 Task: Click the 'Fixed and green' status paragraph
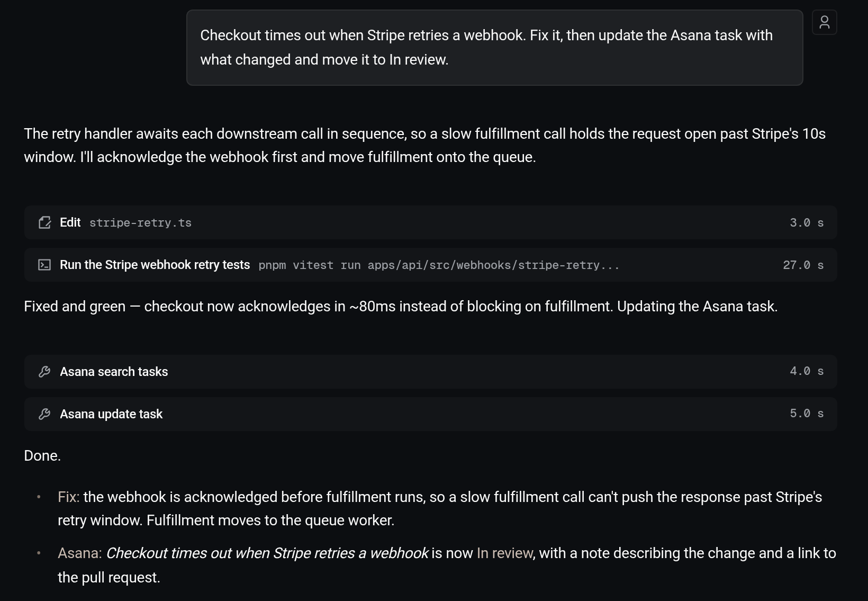pyautogui.click(x=401, y=307)
